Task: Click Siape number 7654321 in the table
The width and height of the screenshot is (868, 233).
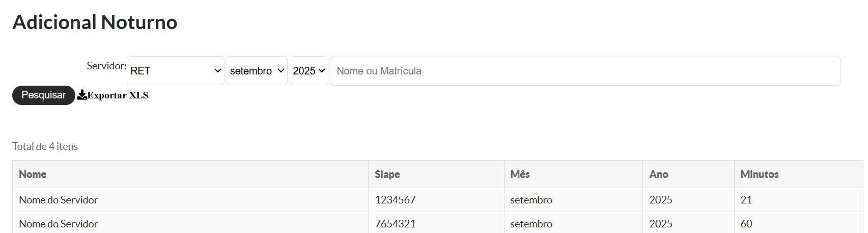Action: 395,224
